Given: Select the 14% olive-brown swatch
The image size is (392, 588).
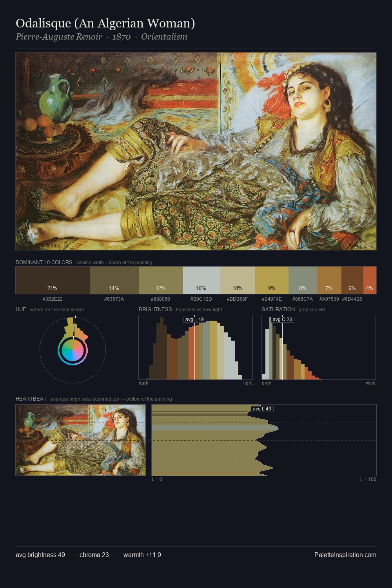Looking at the screenshot, I should click(x=114, y=280).
